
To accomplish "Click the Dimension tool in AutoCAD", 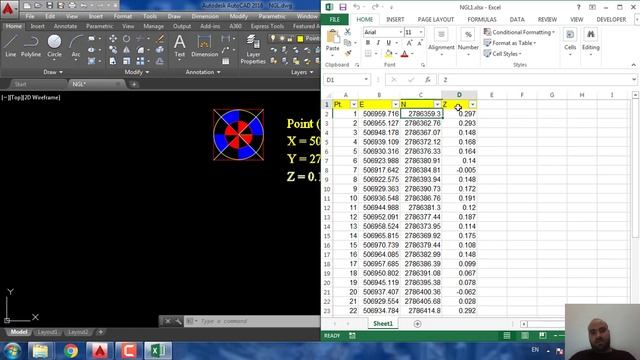I will pyautogui.click(x=204, y=45).
